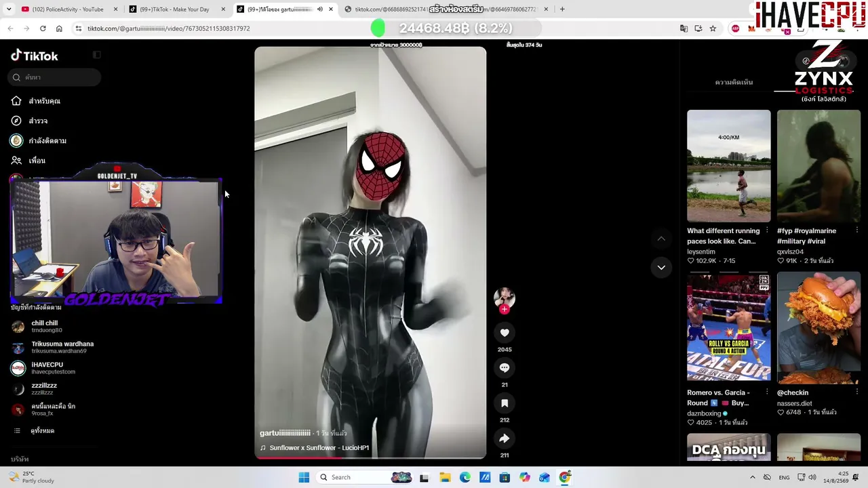The image size is (868, 488).
Task: Open the 9rosa_fx followed account
Action: pyautogui.click(x=43, y=409)
